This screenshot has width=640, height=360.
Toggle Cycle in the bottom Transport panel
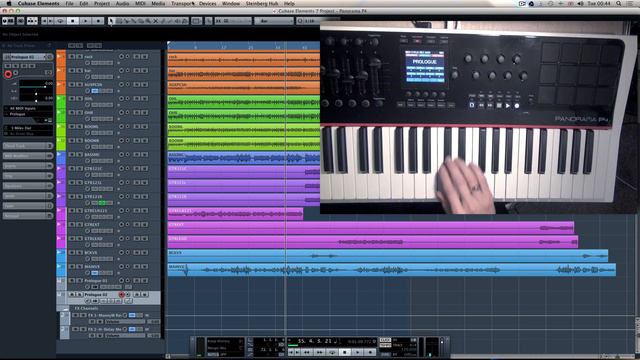pyautogui.click(x=332, y=352)
